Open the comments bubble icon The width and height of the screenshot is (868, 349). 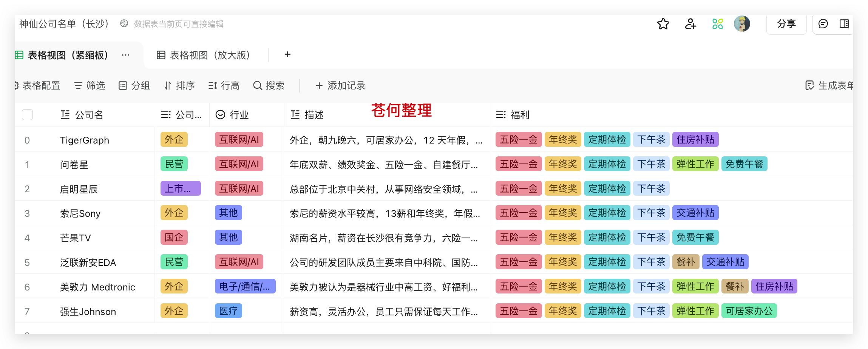tap(823, 24)
